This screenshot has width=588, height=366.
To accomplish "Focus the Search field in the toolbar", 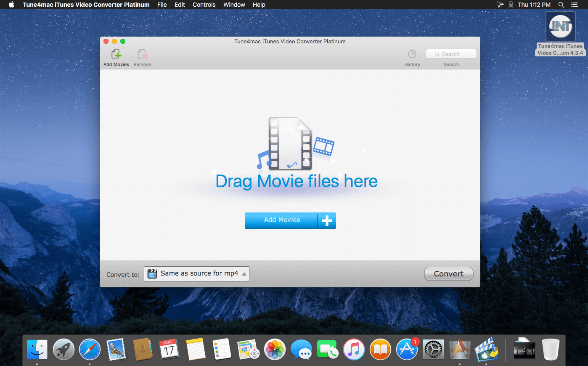I will 451,54.
